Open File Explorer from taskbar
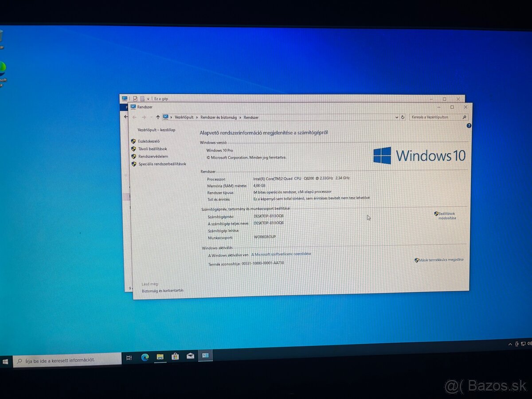 click(x=160, y=356)
